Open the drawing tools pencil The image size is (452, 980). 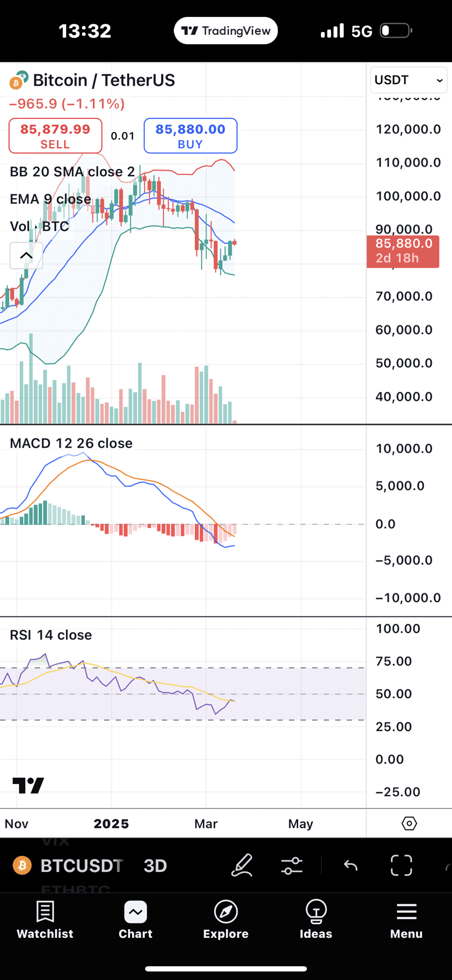pyautogui.click(x=242, y=865)
